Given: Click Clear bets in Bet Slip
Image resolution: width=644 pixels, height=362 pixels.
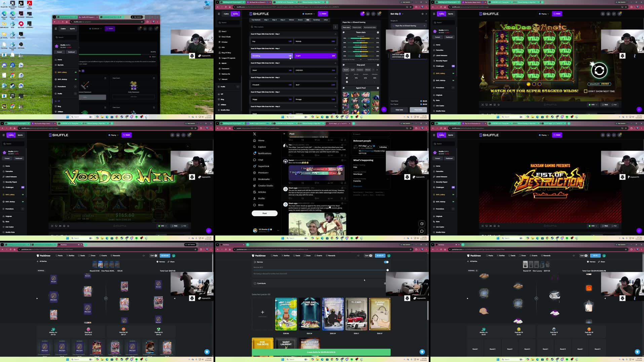Looking at the screenshot, I should [x=399, y=110].
